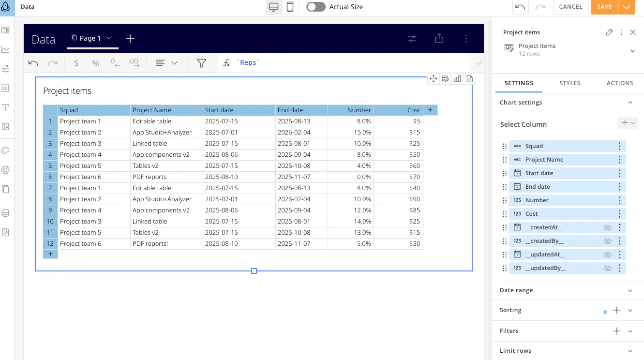Add a new row below row 12
This screenshot has width=644, height=360.
[50, 254]
